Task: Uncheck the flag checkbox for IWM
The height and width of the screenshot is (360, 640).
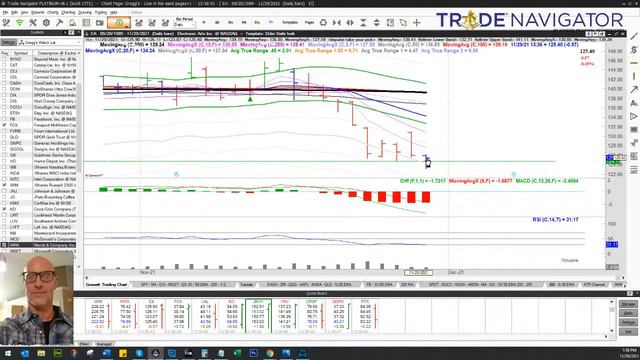Action: (x=4, y=185)
